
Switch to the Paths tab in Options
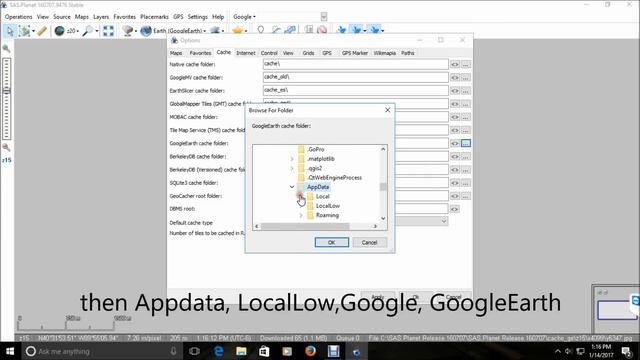[407, 53]
